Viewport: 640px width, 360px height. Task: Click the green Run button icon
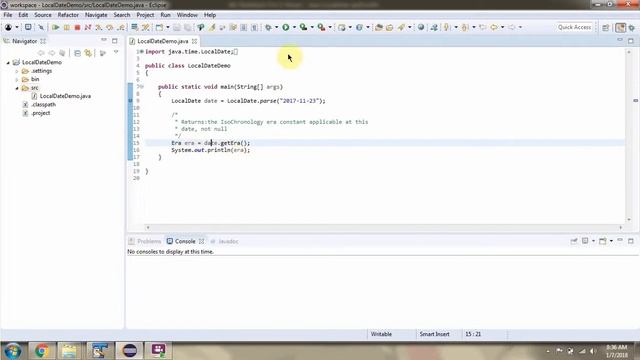point(286,27)
